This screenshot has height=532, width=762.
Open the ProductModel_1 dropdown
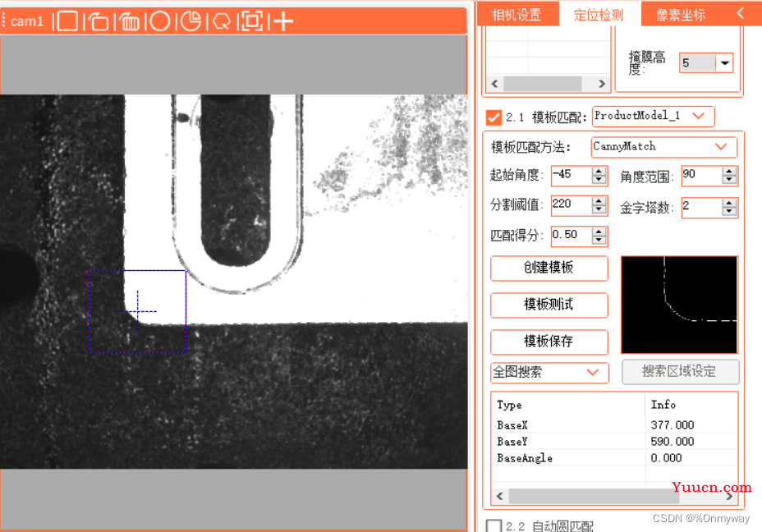click(653, 116)
